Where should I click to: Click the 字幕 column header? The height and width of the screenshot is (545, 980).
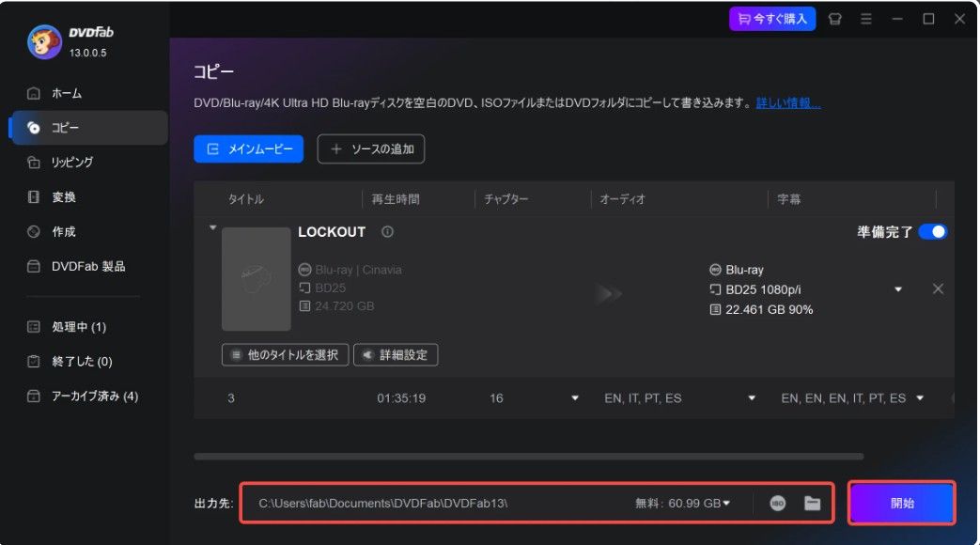click(788, 199)
